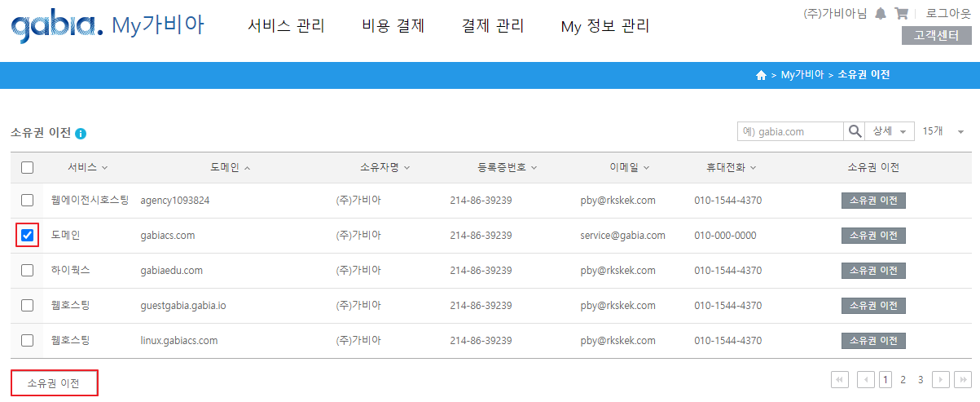Click the domain search input field
The height and width of the screenshot is (402, 980).
pos(790,131)
